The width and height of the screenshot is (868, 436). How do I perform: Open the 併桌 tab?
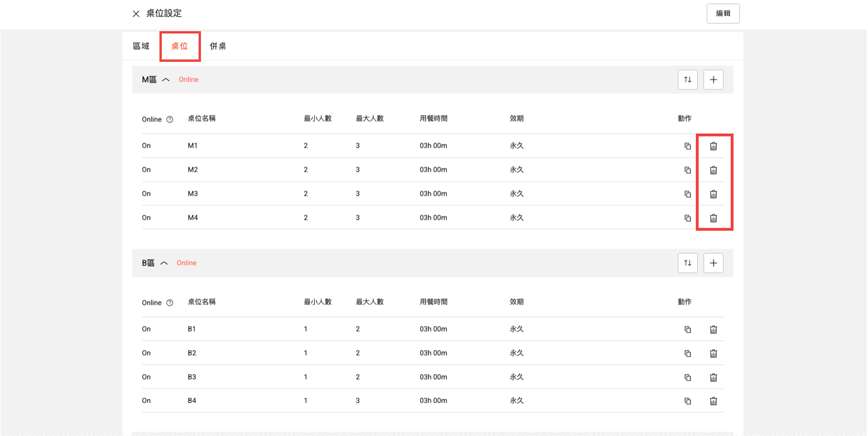pos(218,46)
